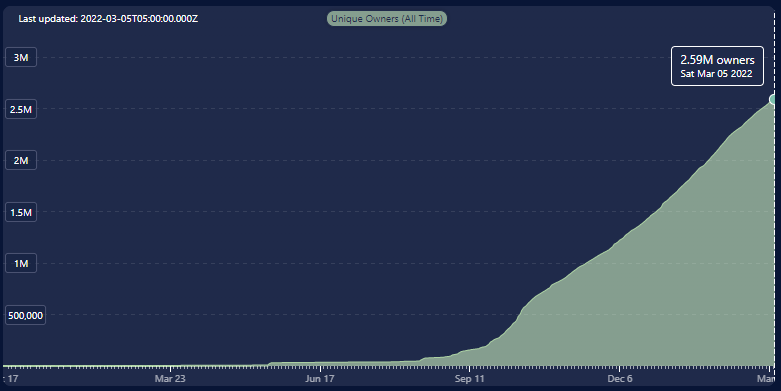The image size is (781, 391).
Task: Click the 2M y-axis label
Action: point(21,160)
